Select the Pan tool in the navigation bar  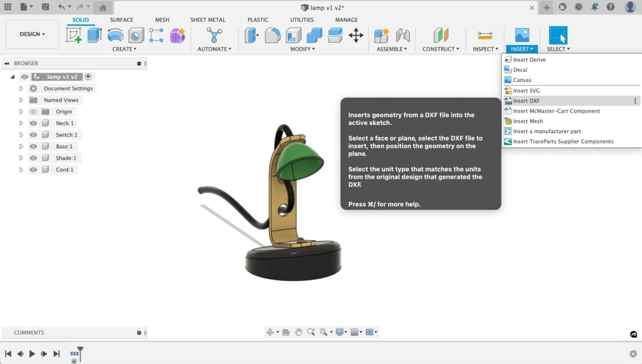pos(298,331)
